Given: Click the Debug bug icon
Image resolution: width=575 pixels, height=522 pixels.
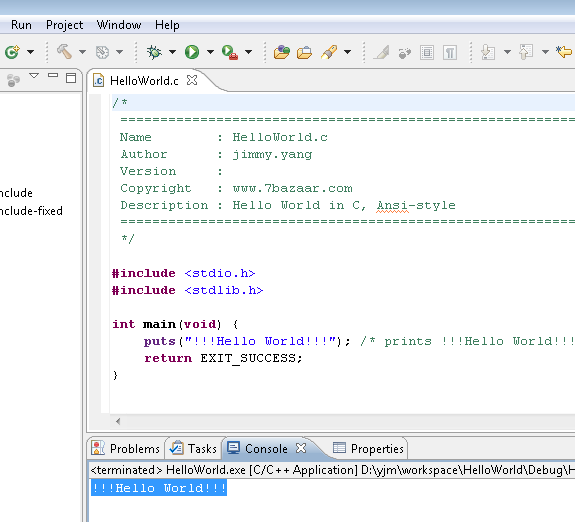Looking at the screenshot, I should click(x=154, y=52).
